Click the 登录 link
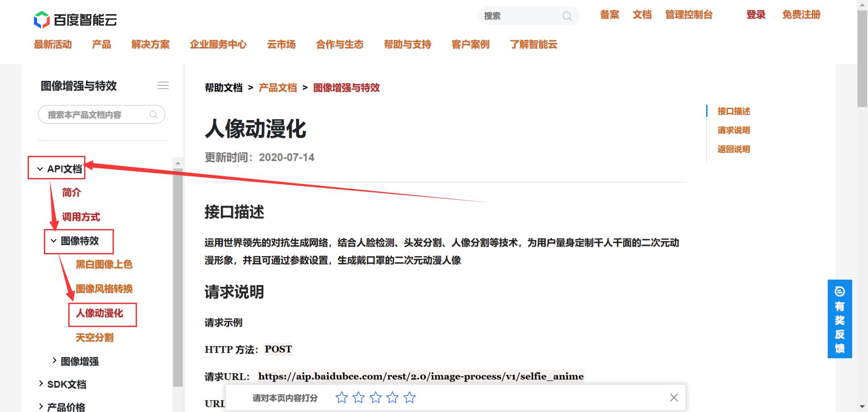 tap(756, 15)
